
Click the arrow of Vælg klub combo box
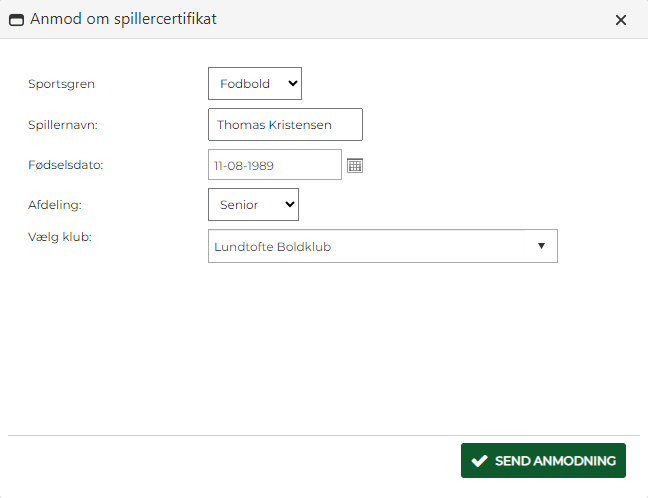tap(541, 246)
